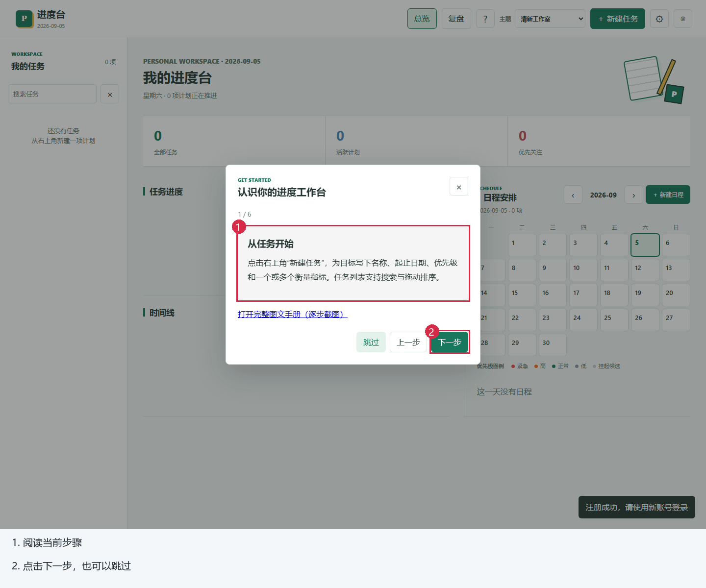The width and height of the screenshot is (706, 588).
Task: Click the 任务进度 section heading
Action: [166, 192]
